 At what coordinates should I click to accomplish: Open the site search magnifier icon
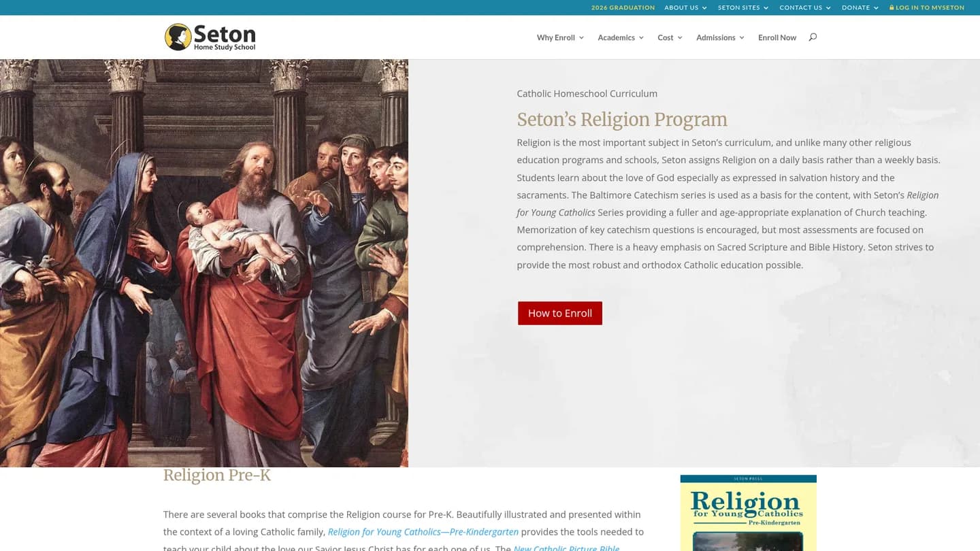(x=813, y=37)
